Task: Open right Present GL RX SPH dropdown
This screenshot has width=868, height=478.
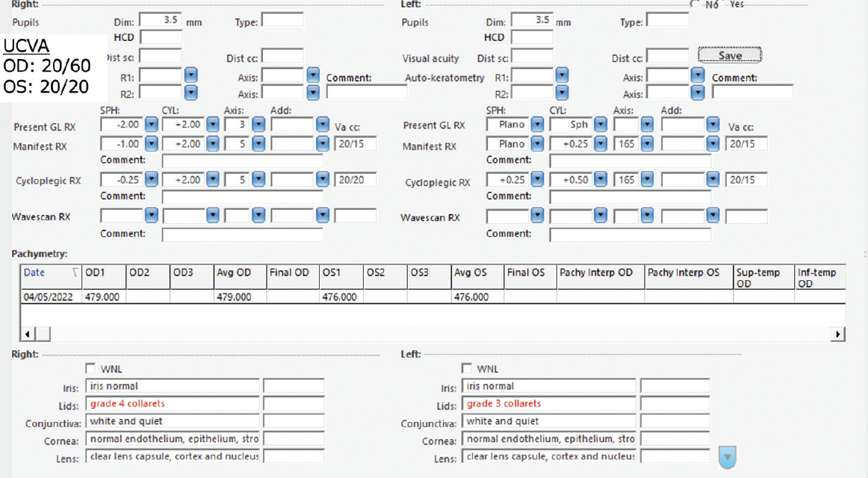Action: [x=151, y=125]
